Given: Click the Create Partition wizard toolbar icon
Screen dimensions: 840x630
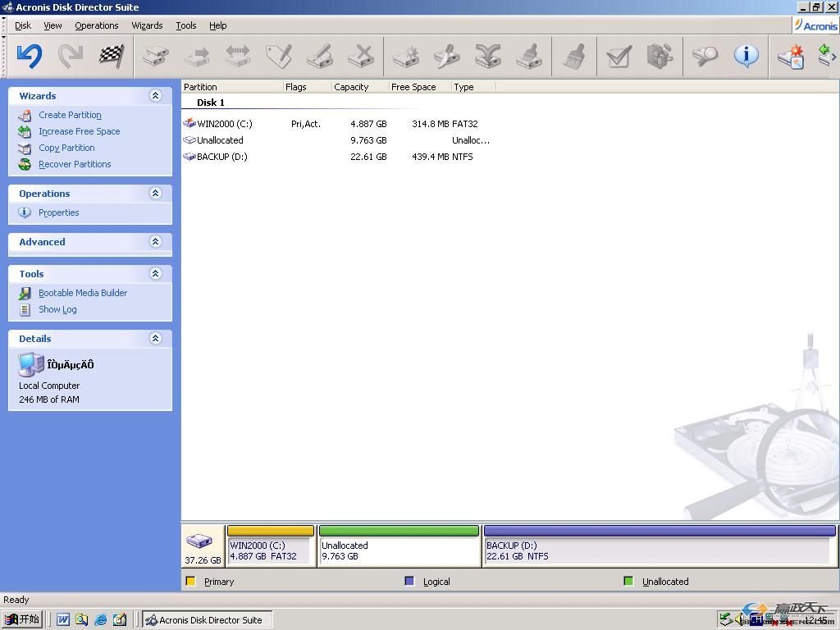Looking at the screenshot, I should pos(791,57).
